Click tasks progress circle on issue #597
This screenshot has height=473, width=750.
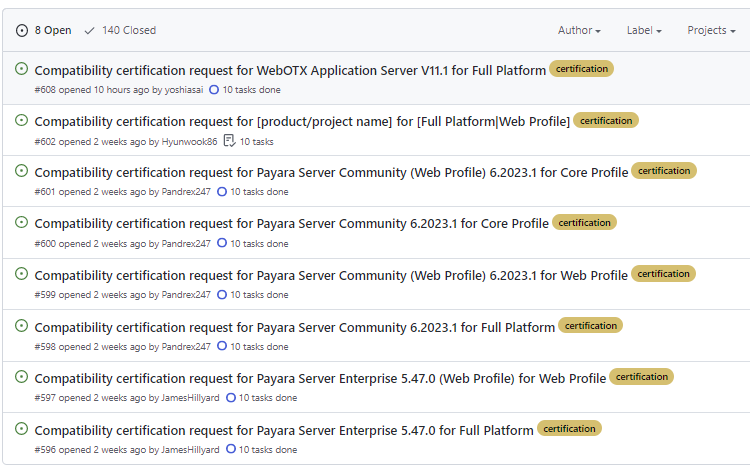(231, 397)
